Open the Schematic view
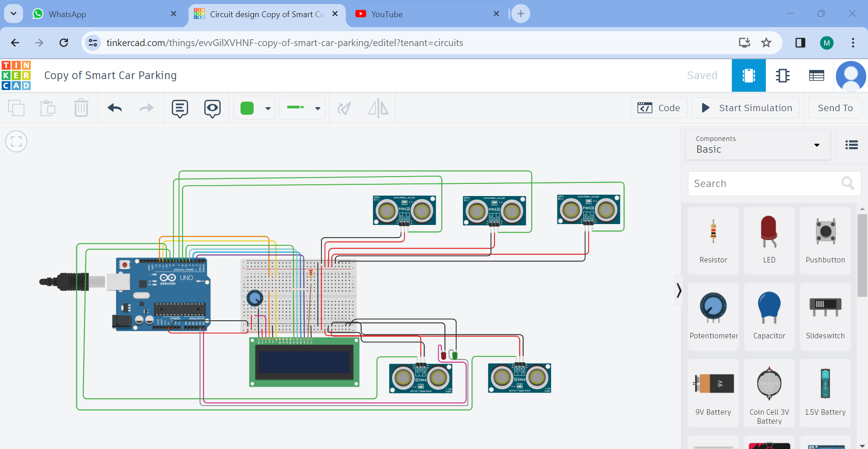 [783, 75]
